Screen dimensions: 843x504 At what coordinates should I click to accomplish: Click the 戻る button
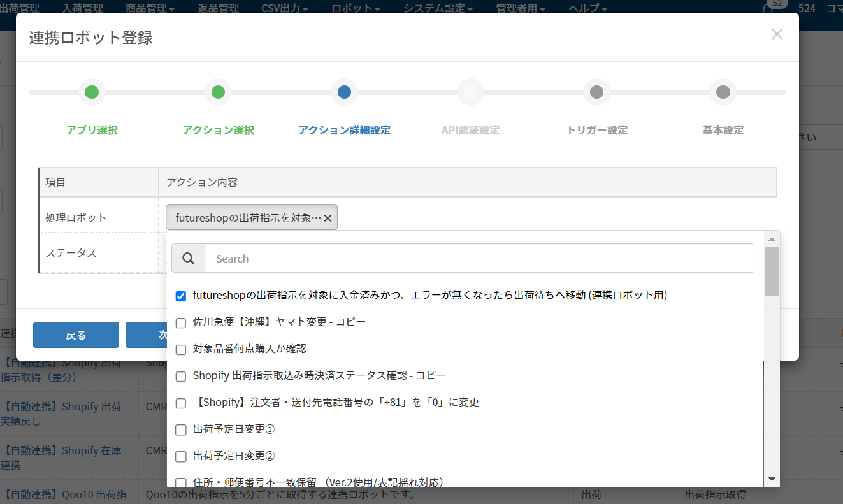coord(76,335)
